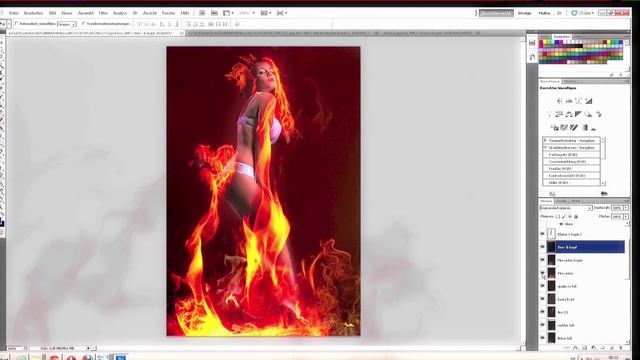Viewport: 640px width, 360px height.
Task: Click the canvas vertical scrollbar
Action: pos(523,192)
